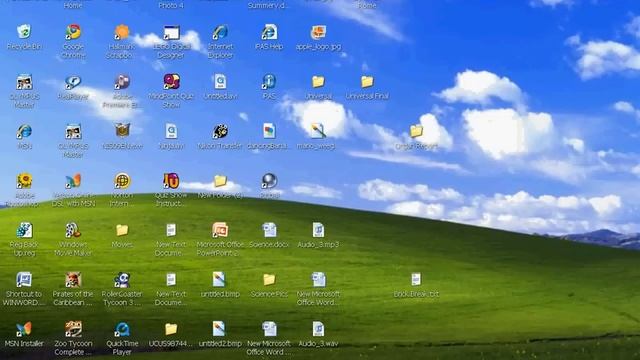Select OLYMPUS Master icon beside RealPlayer

click(24, 82)
